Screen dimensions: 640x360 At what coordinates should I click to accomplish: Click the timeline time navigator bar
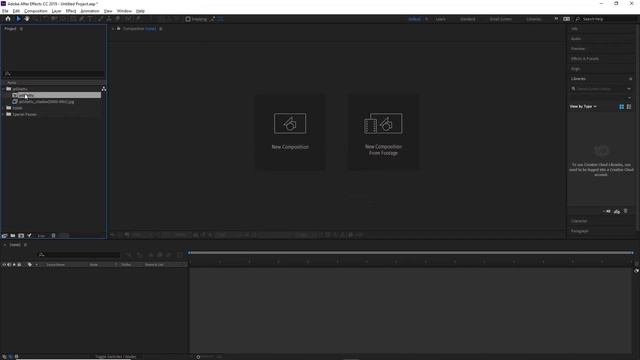coord(411,253)
